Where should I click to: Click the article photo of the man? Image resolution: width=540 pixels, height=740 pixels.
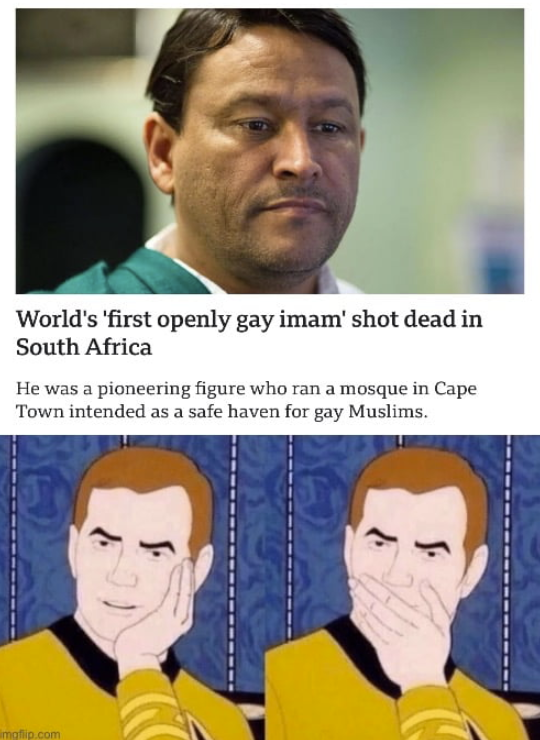click(x=270, y=151)
